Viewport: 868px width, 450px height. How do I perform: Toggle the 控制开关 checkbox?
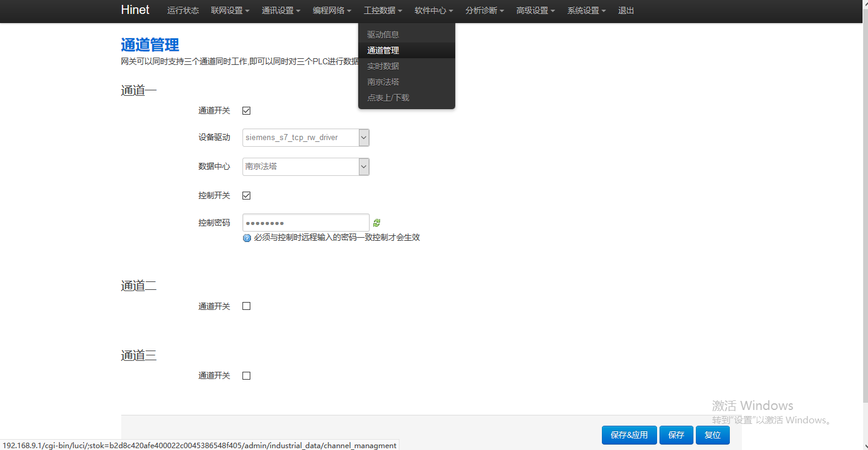tap(247, 196)
